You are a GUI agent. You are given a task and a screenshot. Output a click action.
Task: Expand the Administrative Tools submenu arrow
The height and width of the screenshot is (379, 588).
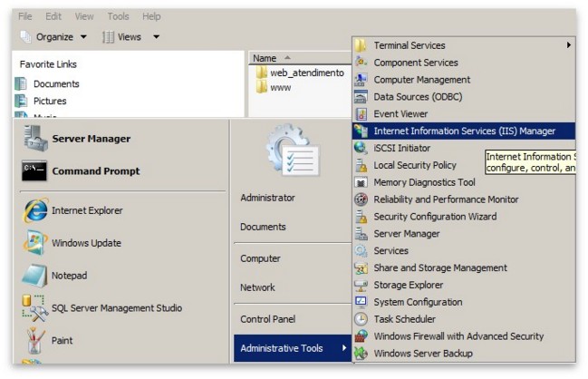[x=344, y=348]
